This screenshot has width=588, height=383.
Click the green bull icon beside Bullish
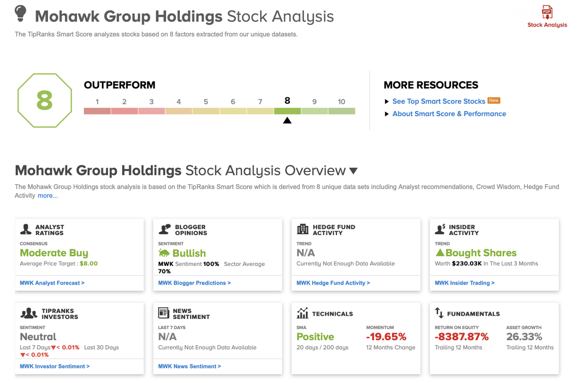[164, 253]
